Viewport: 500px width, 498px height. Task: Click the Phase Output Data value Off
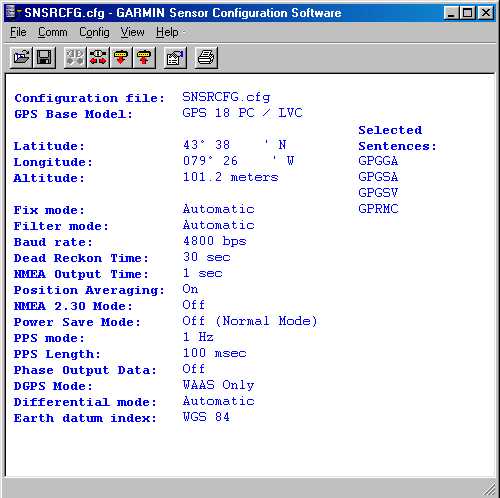193,369
